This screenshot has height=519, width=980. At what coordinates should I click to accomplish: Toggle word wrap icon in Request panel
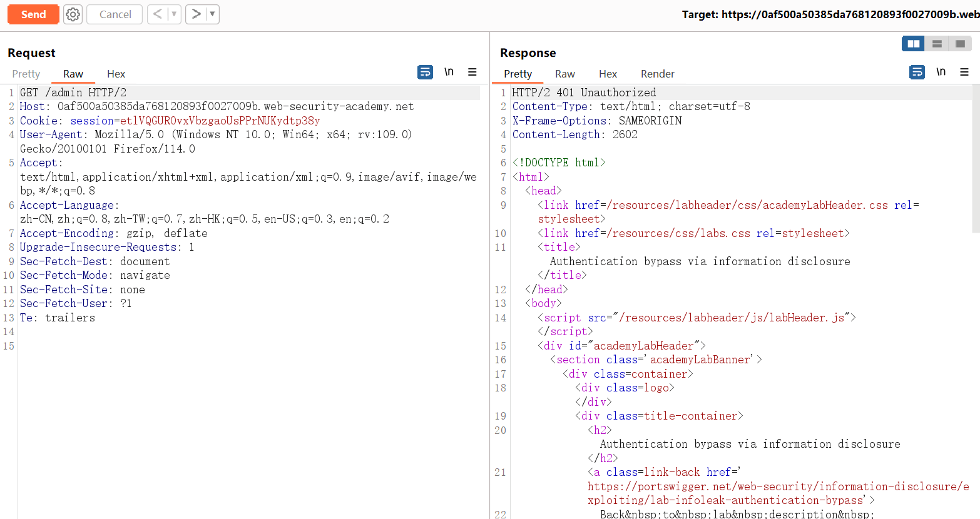click(x=425, y=73)
